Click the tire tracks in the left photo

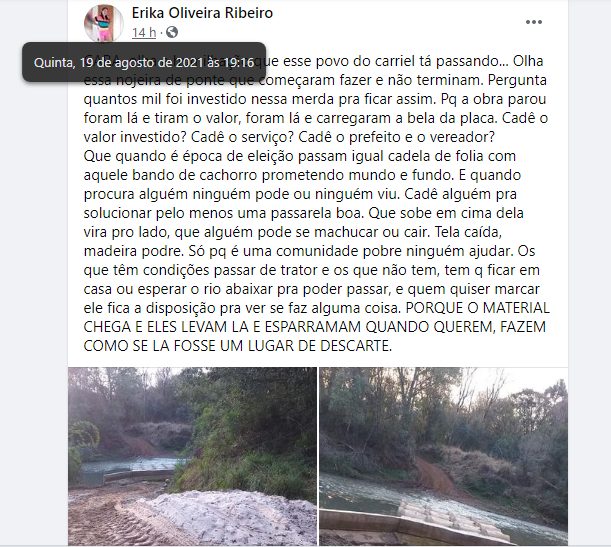click(x=109, y=522)
